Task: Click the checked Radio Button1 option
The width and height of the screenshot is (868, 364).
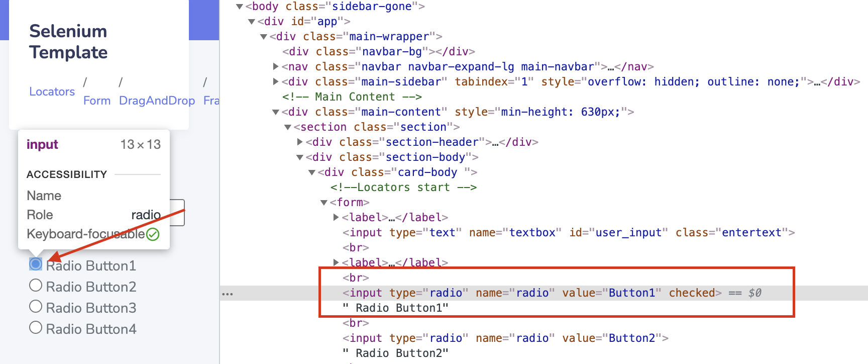Action: pyautogui.click(x=36, y=264)
